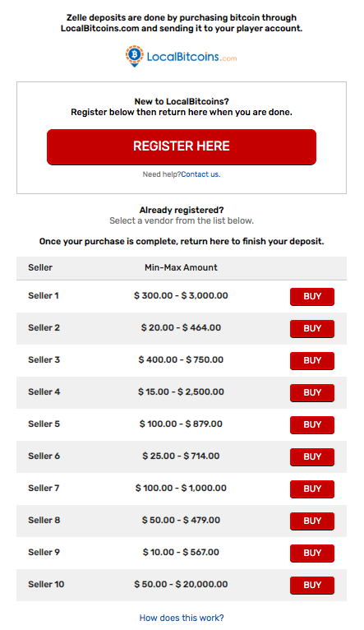Buy from Seller 10

pyautogui.click(x=312, y=585)
